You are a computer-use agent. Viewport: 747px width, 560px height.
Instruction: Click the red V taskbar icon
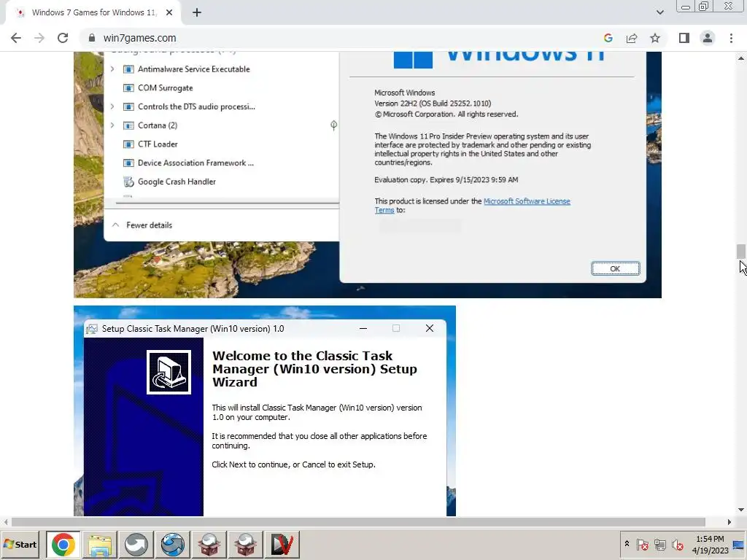(x=282, y=544)
